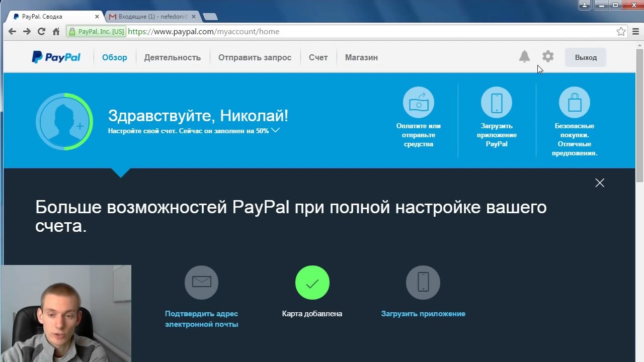Click Оплатите или отправьте средства label
The image size is (644, 362).
419,135
